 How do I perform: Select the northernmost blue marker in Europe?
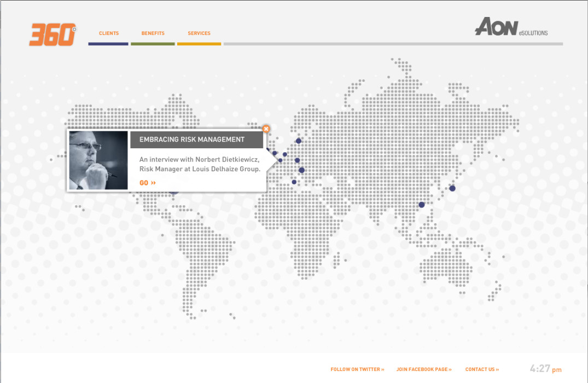[299, 141]
